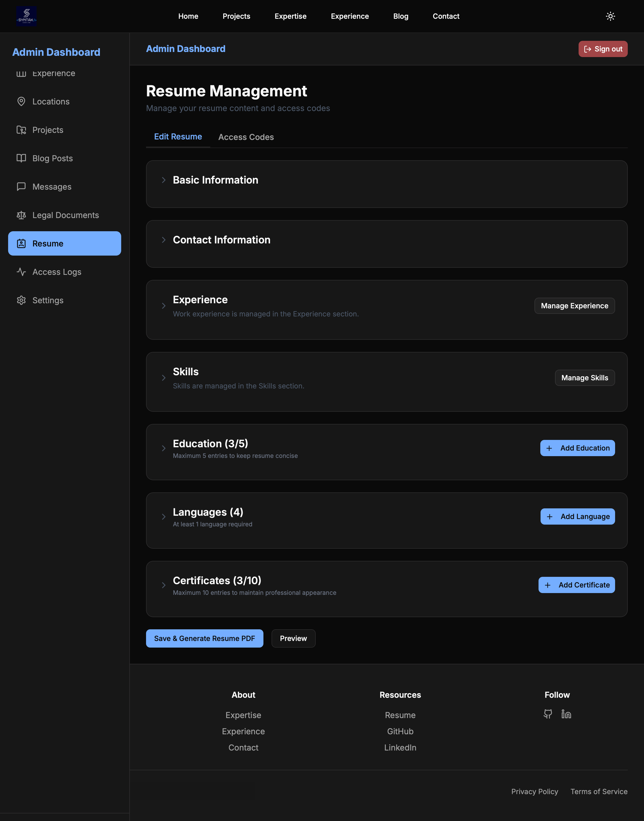Click the Projects folder icon in sidebar
Image resolution: width=644 pixels, height=821 pixels.
point(21,130)
